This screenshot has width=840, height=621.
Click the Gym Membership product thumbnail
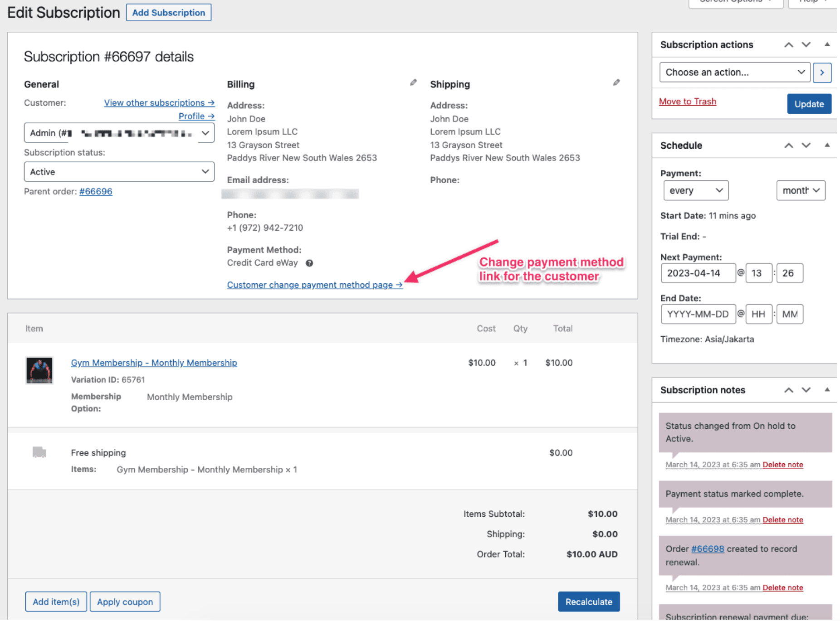coord(39,370)
